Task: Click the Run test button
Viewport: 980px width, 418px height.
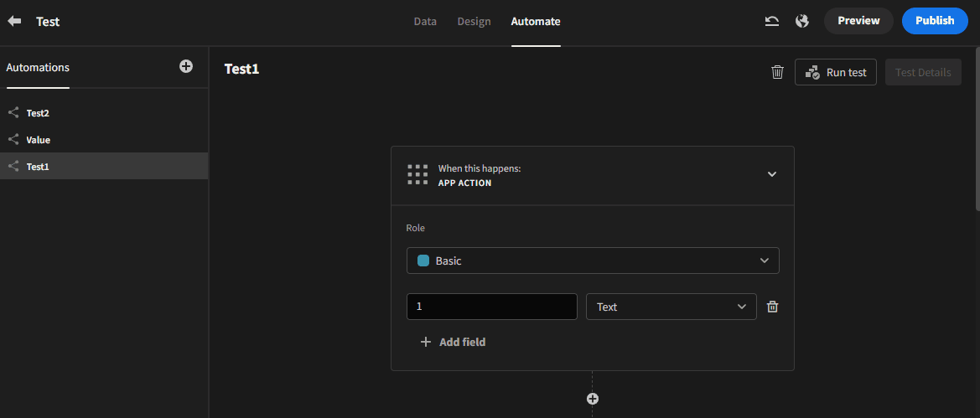Action: pyautogui.click(x=836, y=72)
